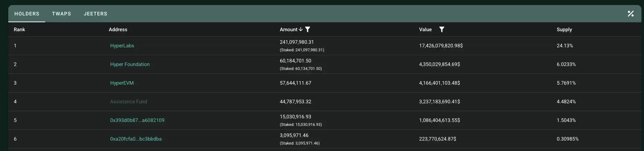644x151 pixels.
Task: Select amount 3,095,971.46
Action: click(x=294, y=135)
